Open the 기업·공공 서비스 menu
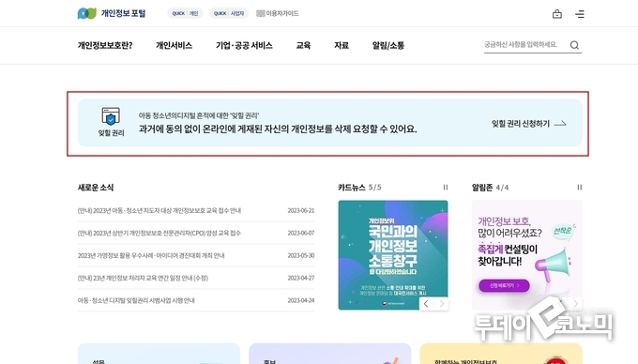 pyautogui.click(x=244, y=46)
